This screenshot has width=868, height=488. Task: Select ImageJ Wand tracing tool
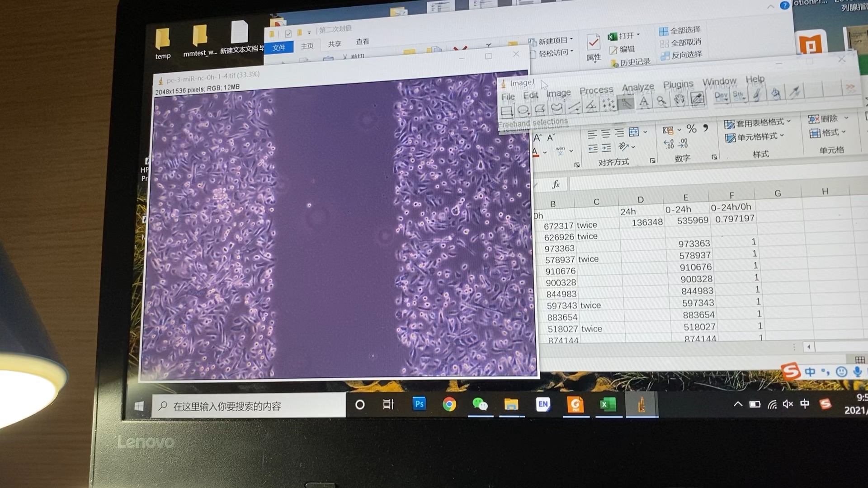pos(626,103)
